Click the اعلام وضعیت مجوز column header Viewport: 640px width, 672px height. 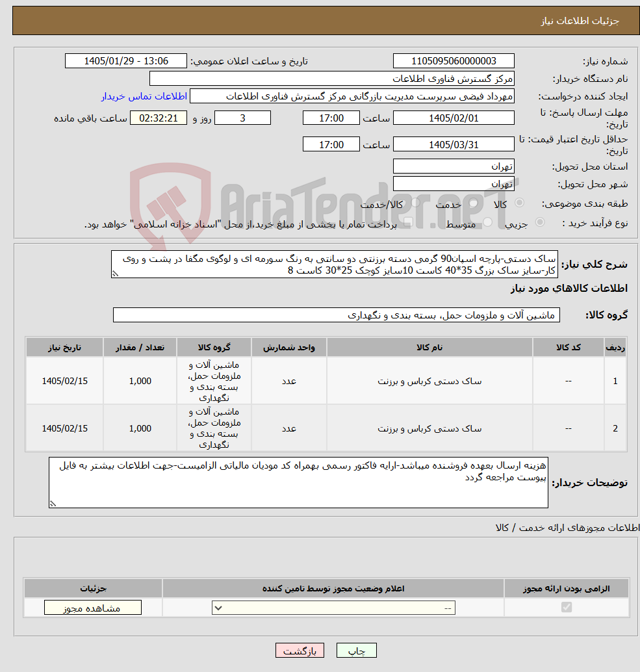[333, 589]
